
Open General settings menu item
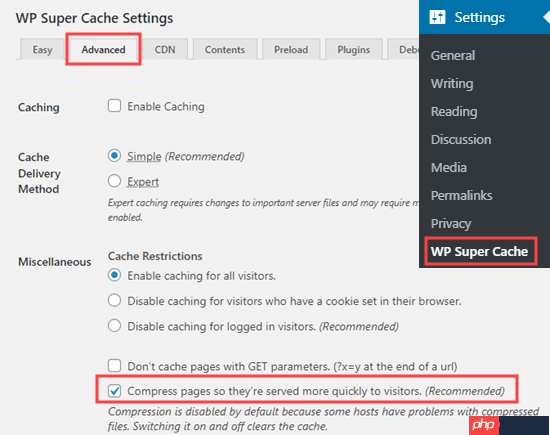coord(453,55)
